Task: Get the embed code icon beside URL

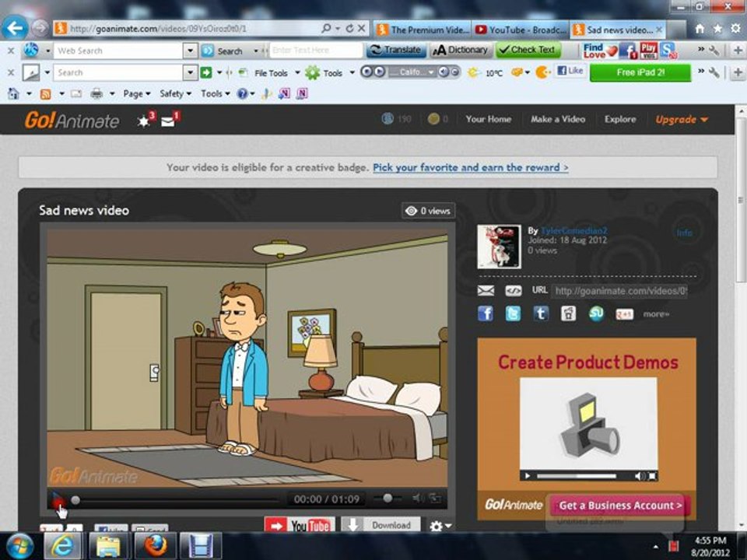Action: (x=513, y=290)
